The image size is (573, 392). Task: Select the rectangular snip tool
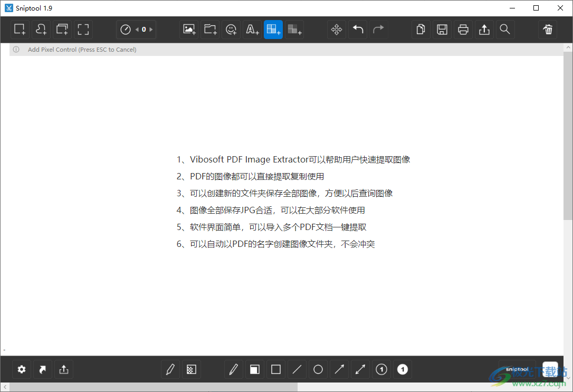click(x=20, y=30)
